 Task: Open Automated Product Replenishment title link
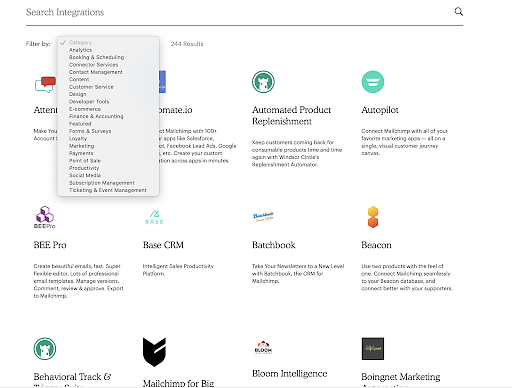click(291, 115)
